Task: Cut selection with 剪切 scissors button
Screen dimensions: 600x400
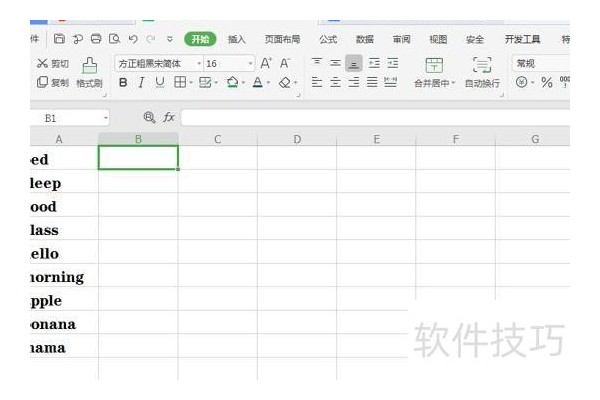Action: (x=53, y=64)
